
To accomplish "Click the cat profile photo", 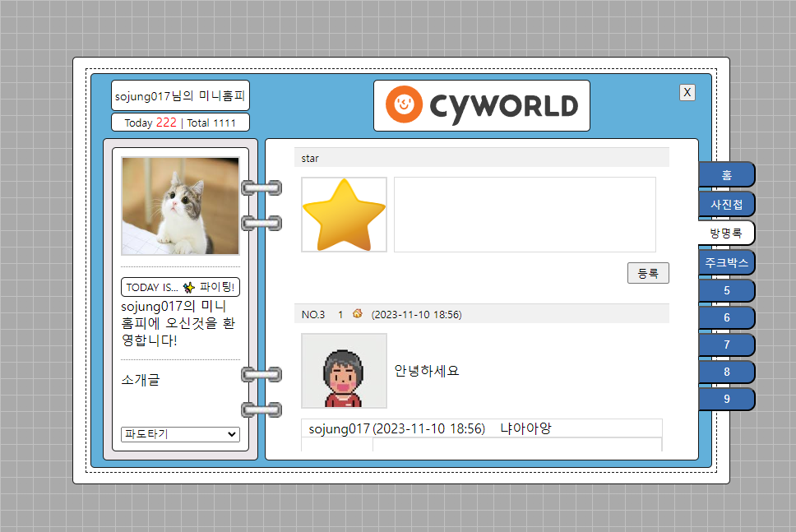I will [x=180, y=206].
